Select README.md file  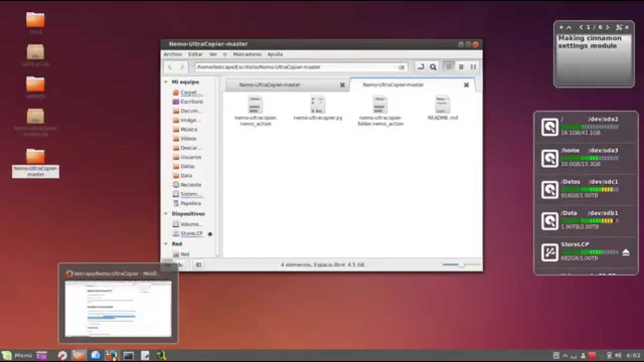442,109
